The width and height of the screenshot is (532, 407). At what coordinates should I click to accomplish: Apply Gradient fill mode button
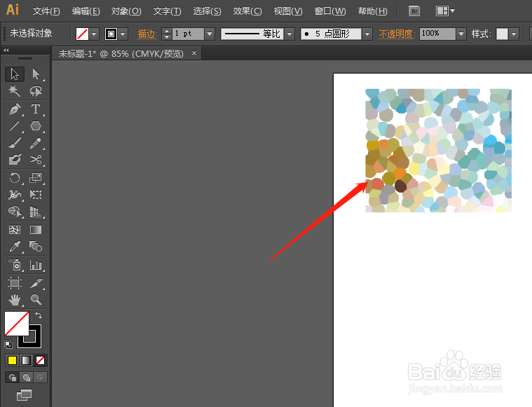pyautogui.click(x=26, y=360)
